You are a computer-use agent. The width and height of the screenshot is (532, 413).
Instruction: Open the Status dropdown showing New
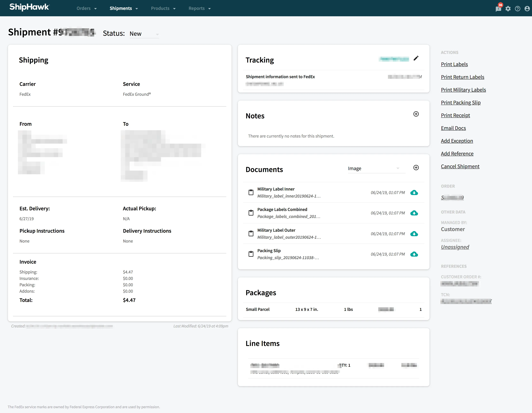coord(144,34)
